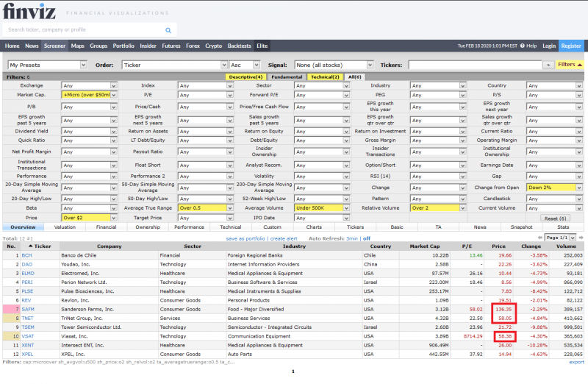Open the Page 1/1 selector

click(560, 238)
